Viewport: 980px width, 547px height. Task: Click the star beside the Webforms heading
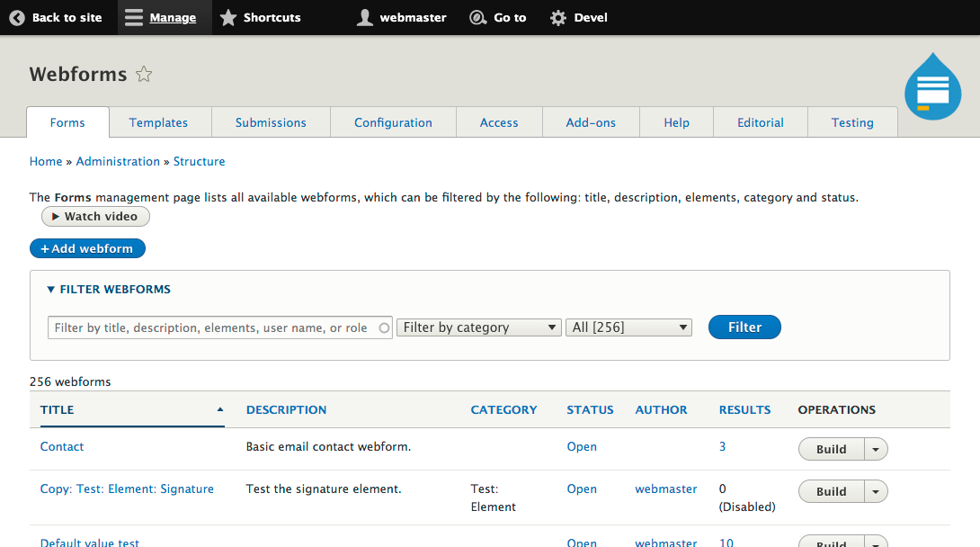pyautogui.click(x=143, y=75)
